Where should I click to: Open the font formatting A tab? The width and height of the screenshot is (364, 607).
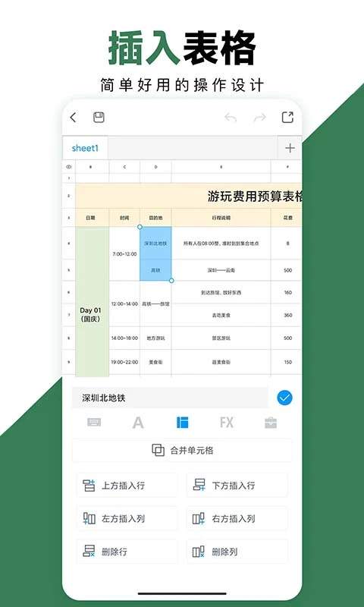coord(138,423)
